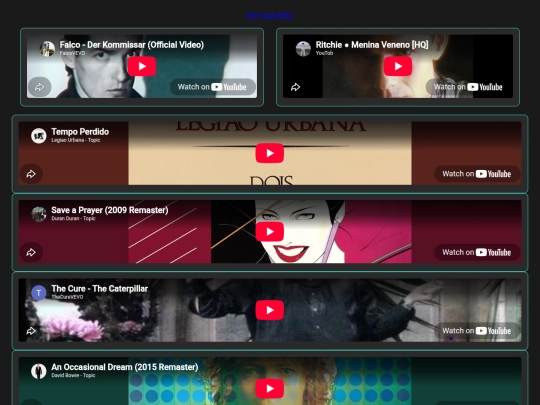Watch Falco video on YouTube

[212, 87]
